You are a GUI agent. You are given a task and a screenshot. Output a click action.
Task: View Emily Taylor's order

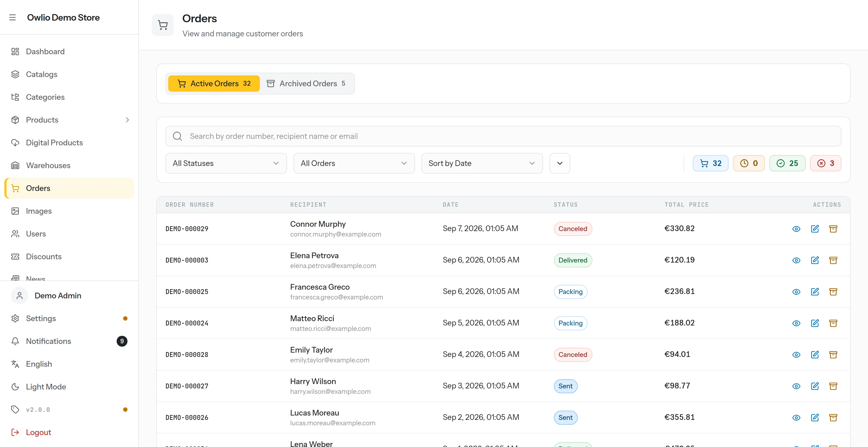(796, 355)
